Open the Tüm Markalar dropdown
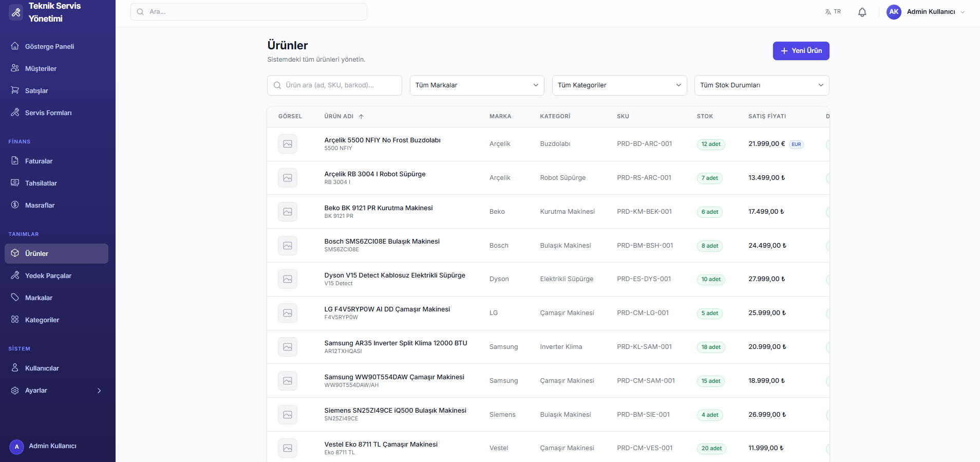 477,85
